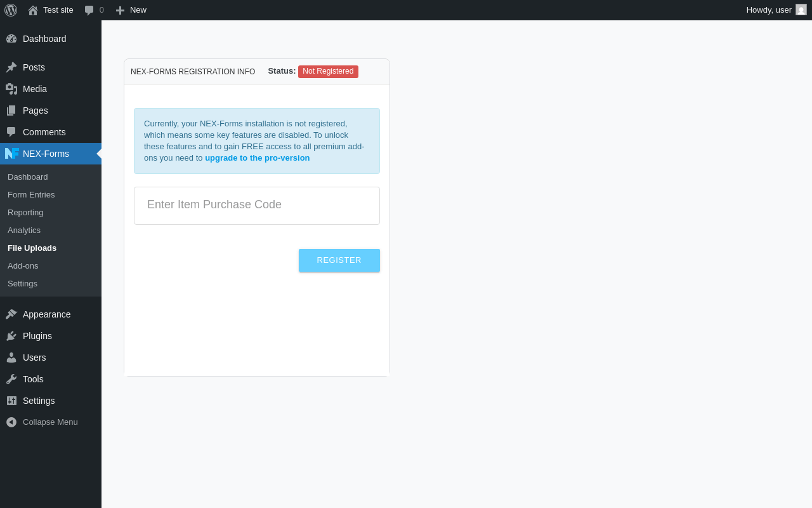Open the Plugins menu
812x508 pixels.
51,336
